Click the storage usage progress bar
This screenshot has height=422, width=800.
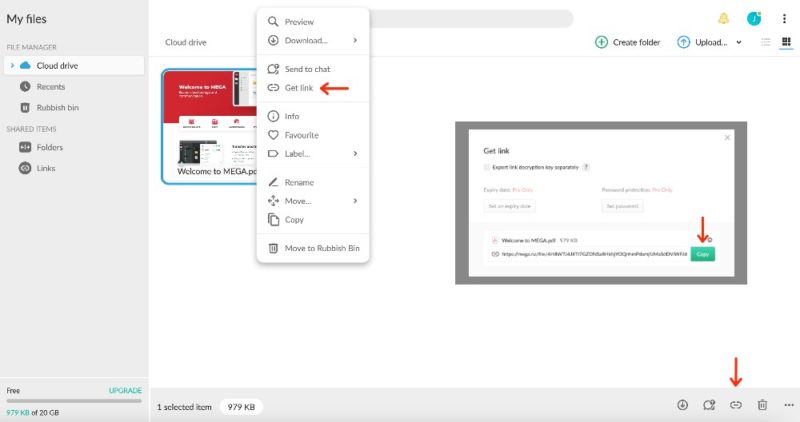[x=74, y=401]
